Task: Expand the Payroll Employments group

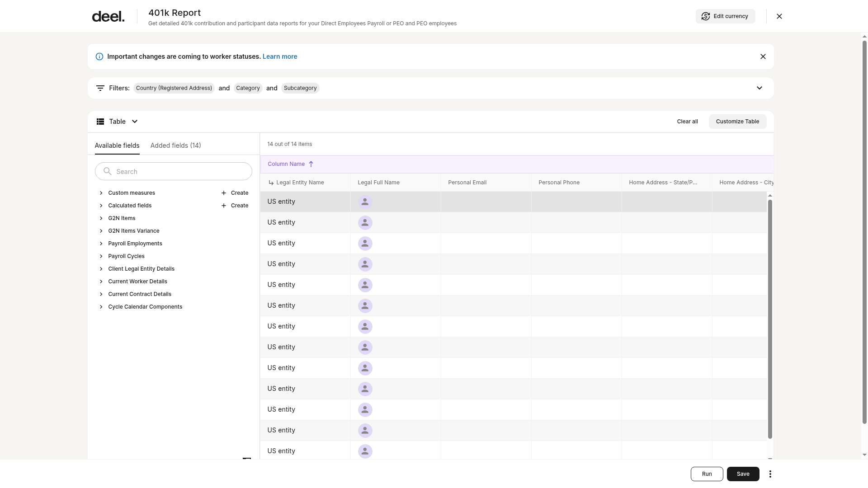Action: coord(101,244)
